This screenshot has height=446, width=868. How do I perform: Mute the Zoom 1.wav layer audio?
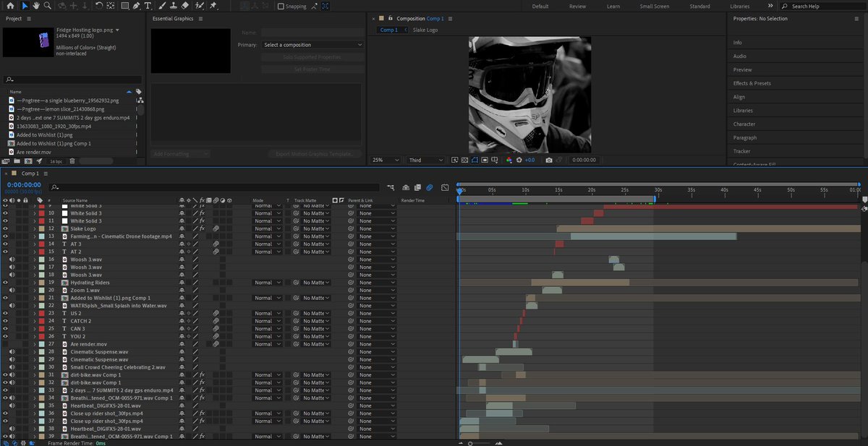[12, 290]
